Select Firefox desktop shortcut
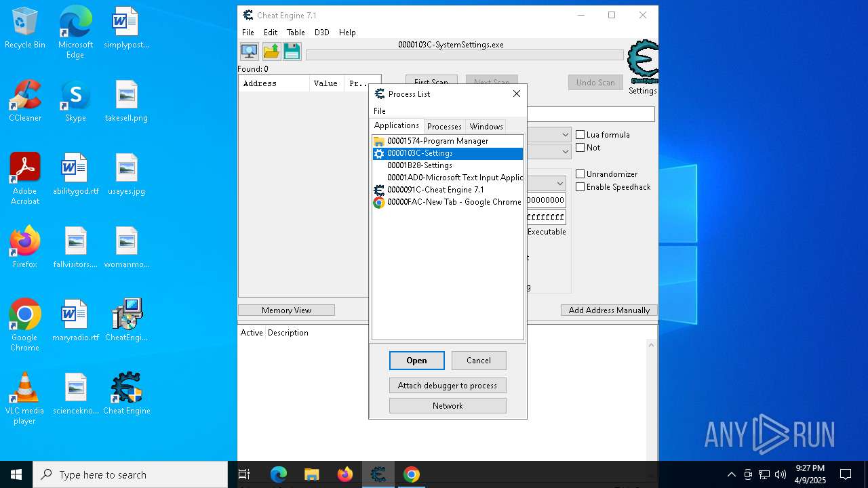Image resolution: width=868 pixels, height=488 pixels. tap(25, 247)
